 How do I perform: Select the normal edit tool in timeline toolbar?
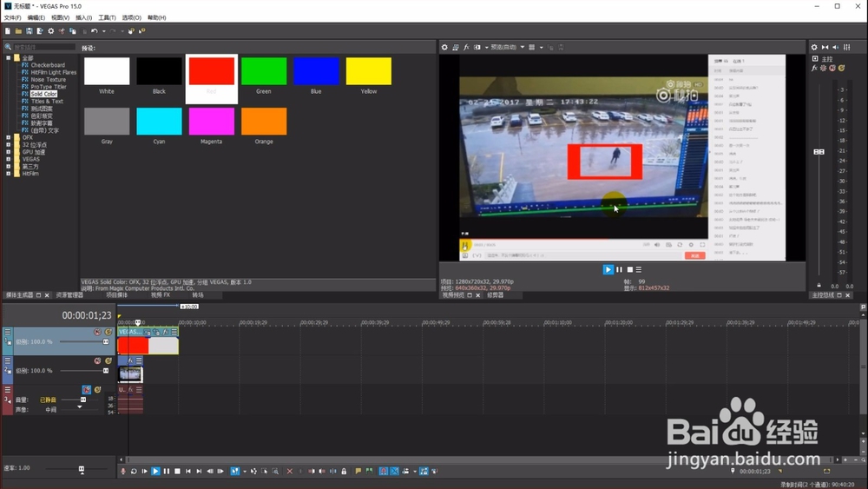click(235, 472)
